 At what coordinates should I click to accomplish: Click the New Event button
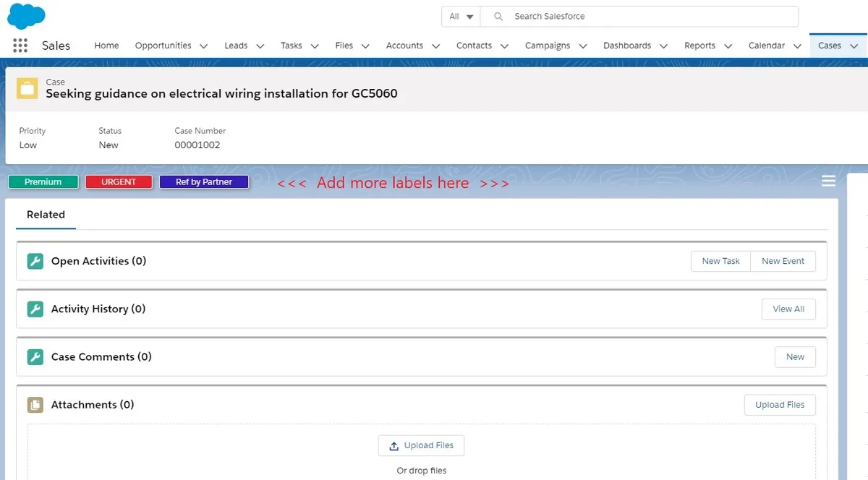coord(783,261)
